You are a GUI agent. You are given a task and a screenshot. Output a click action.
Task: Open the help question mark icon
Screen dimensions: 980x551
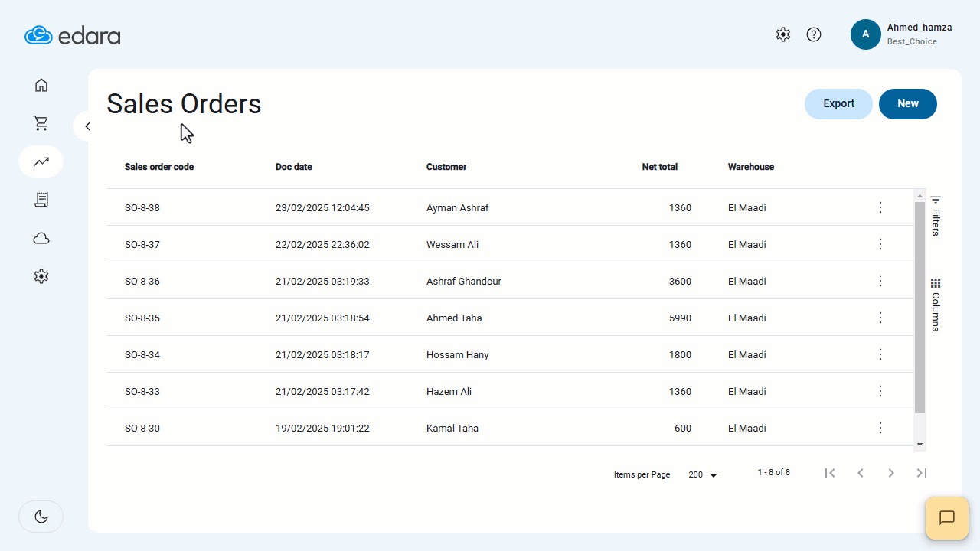tap(814, 34)
